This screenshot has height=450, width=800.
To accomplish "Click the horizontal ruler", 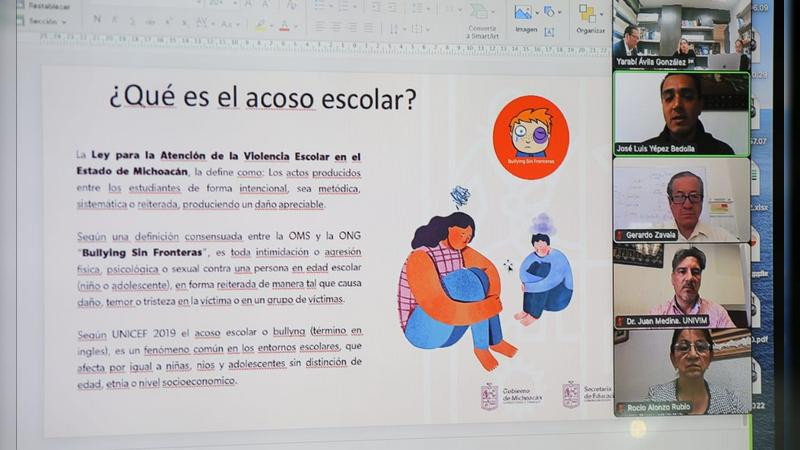I will [x=324, y=45].
